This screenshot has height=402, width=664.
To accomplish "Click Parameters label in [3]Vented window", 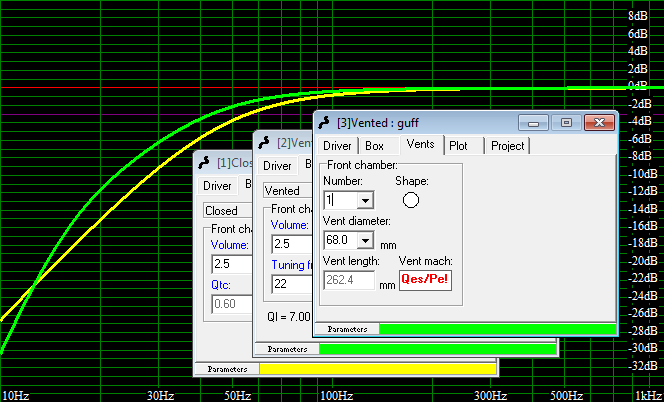I will [x=347, y=329].
